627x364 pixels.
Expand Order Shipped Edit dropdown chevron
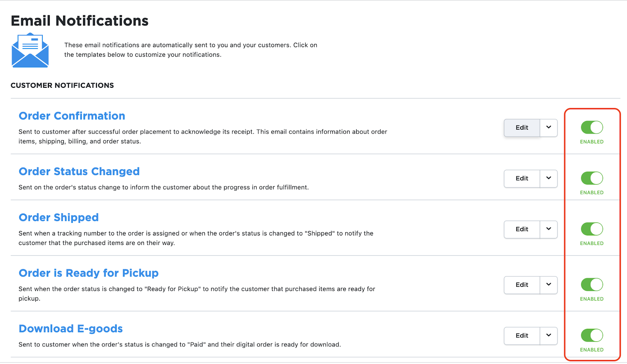549,230
